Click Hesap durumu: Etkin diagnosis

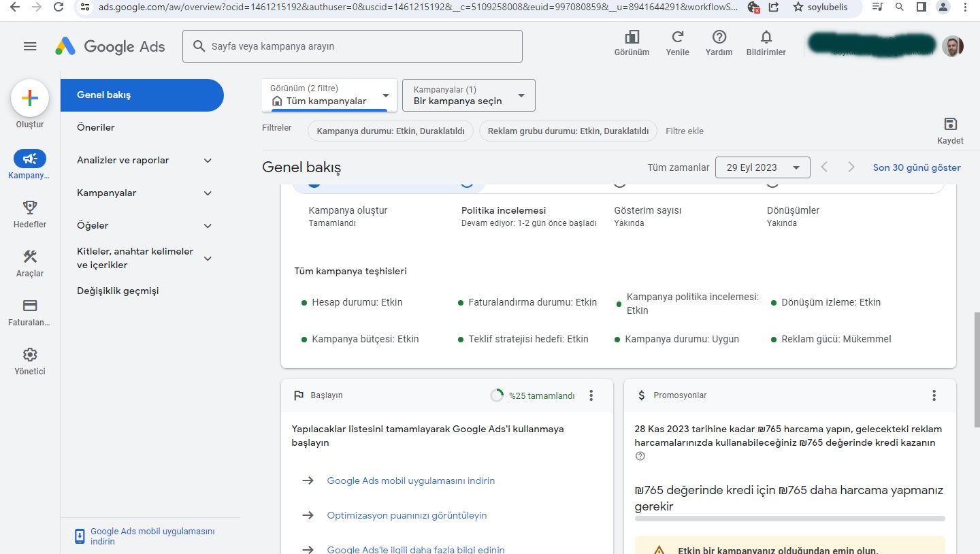pos(352,302)
